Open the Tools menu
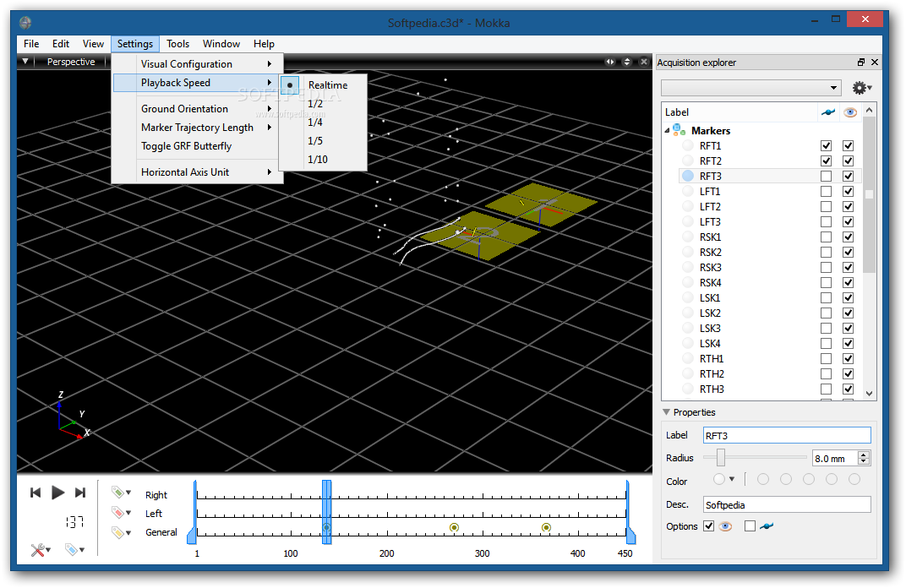The image size is (906, 588). [x=178, y=44]
